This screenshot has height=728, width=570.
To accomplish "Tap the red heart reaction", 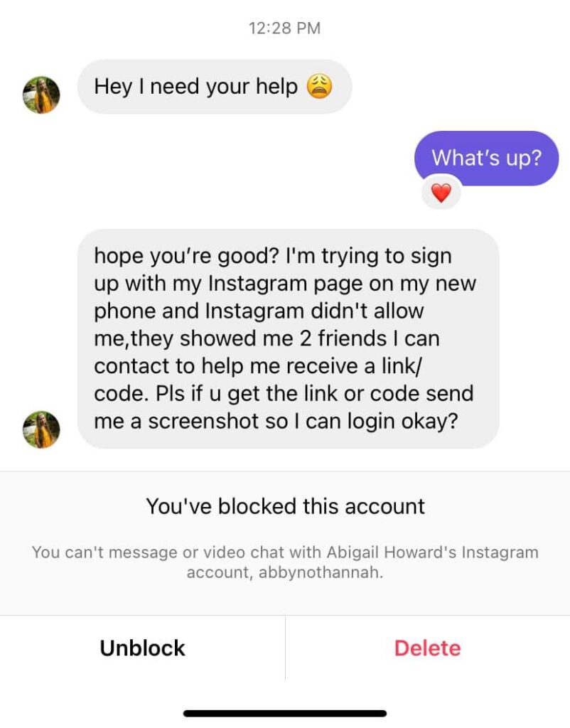I will click(x=441, y=193).
